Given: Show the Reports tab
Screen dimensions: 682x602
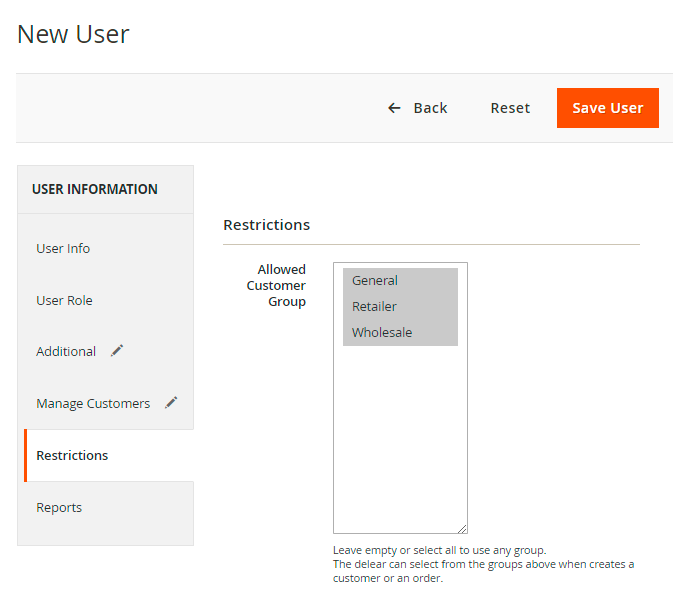Looking at the screenshot, I should 59,508.
